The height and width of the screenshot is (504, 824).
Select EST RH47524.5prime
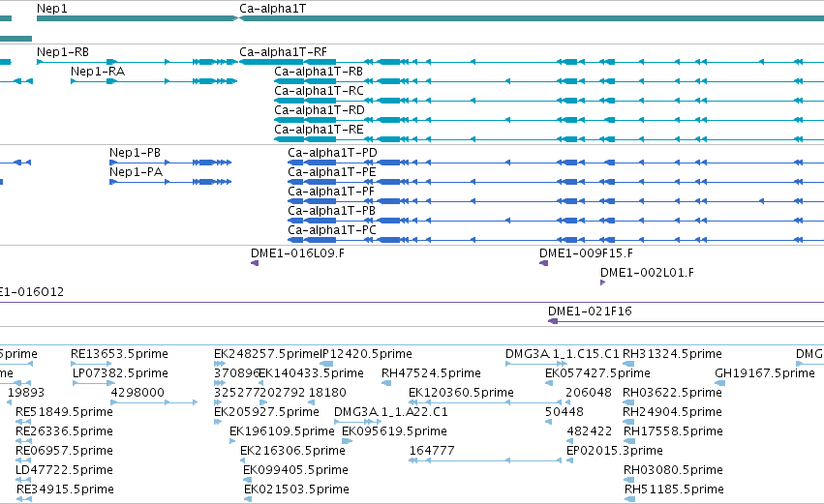431,373
